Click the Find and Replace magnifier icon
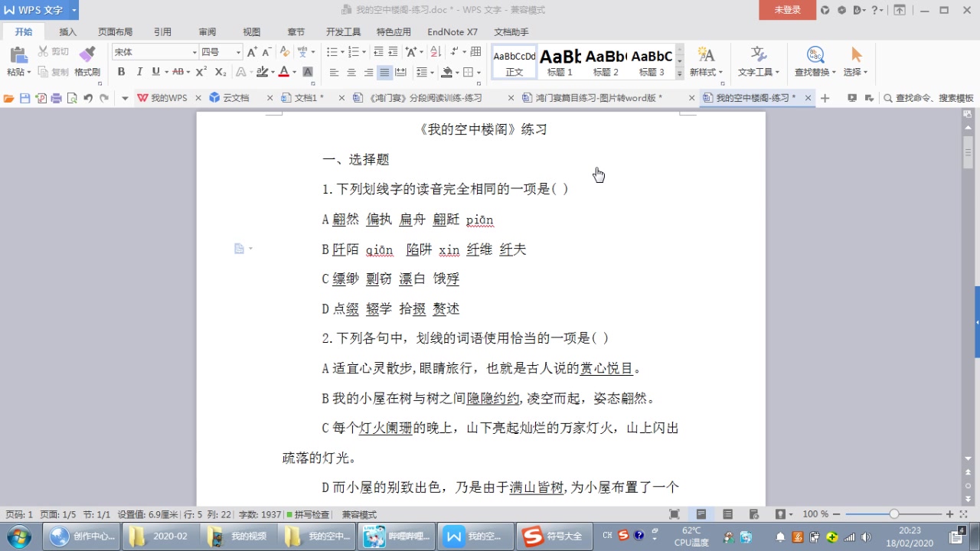 click(x=815, y=54)
